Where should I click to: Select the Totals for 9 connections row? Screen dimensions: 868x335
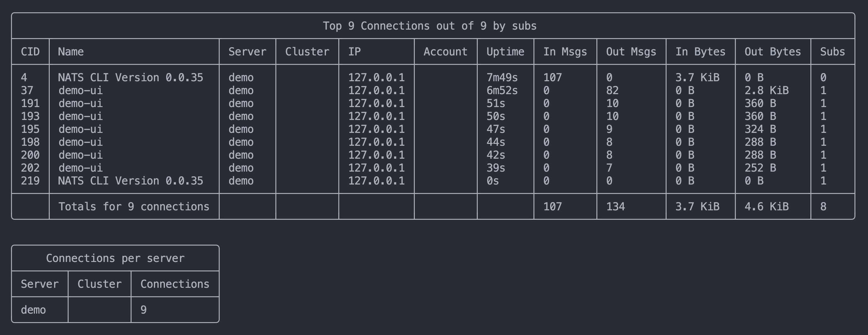(133, 206)
